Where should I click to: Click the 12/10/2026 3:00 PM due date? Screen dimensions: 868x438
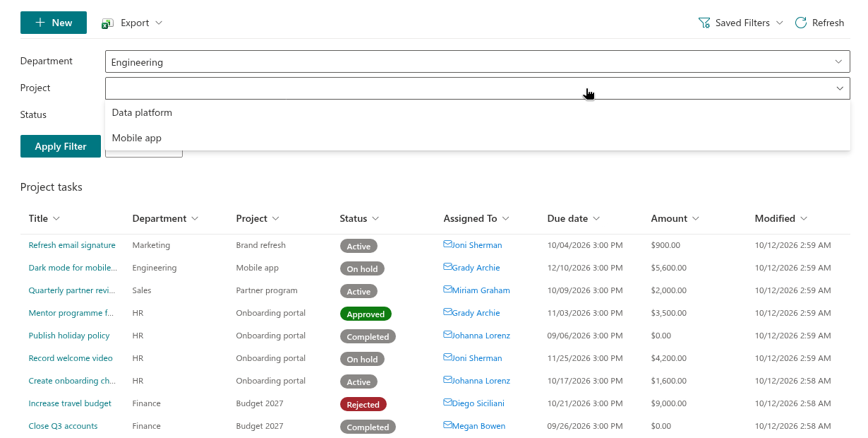point(585,268)
